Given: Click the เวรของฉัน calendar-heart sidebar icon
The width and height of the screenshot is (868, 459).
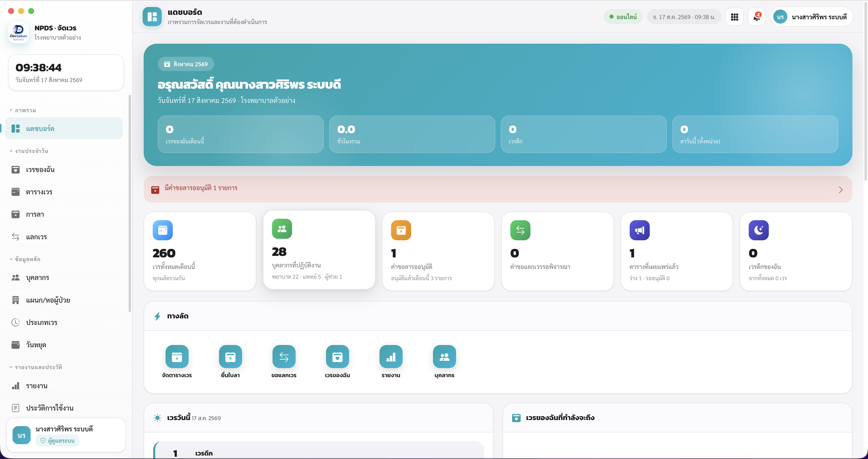Looking at the screenshot, I should [16, 169].
